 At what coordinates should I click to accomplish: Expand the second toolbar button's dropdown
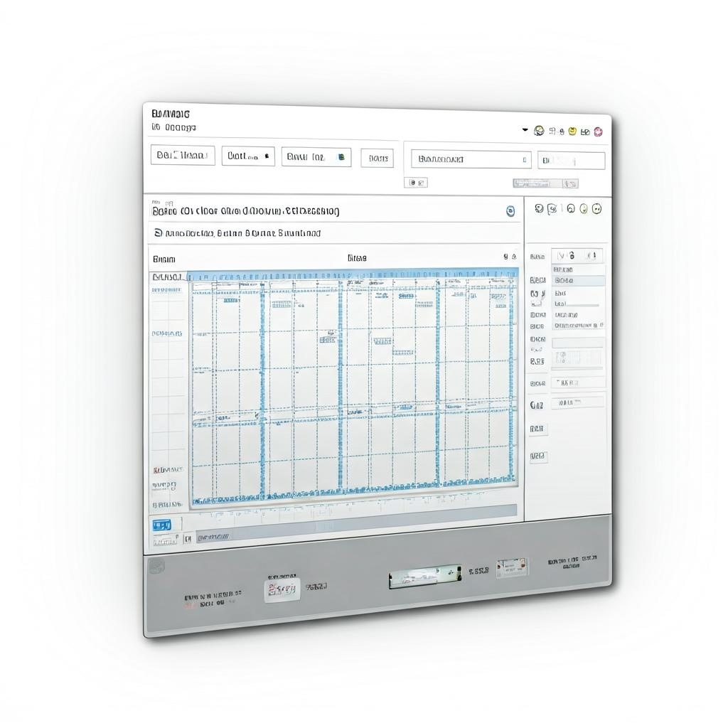point(267,156)
